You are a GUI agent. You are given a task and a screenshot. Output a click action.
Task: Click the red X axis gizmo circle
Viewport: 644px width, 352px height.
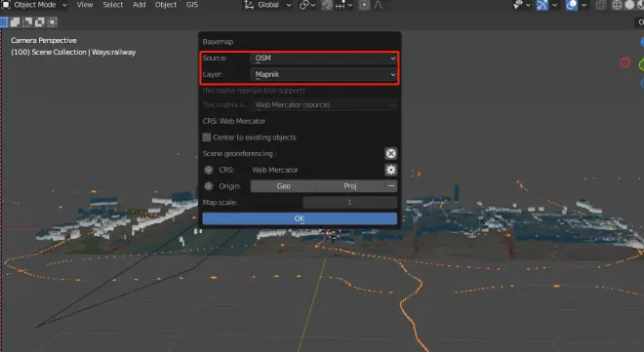point(625,62)
